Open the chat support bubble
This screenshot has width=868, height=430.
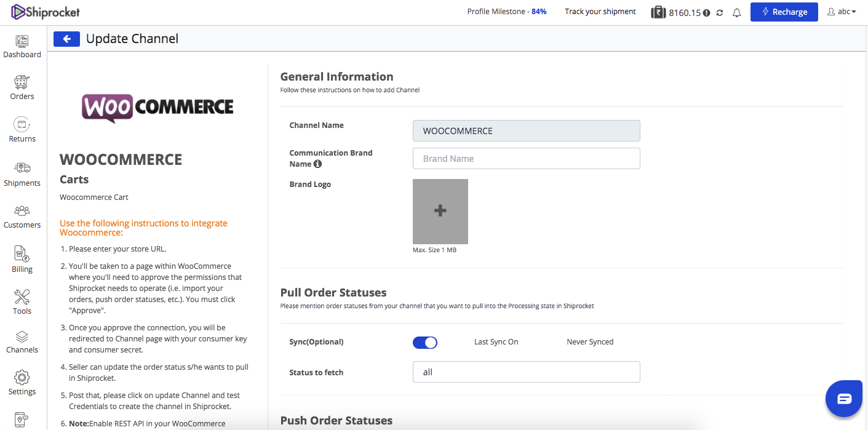tap(844, 399)
